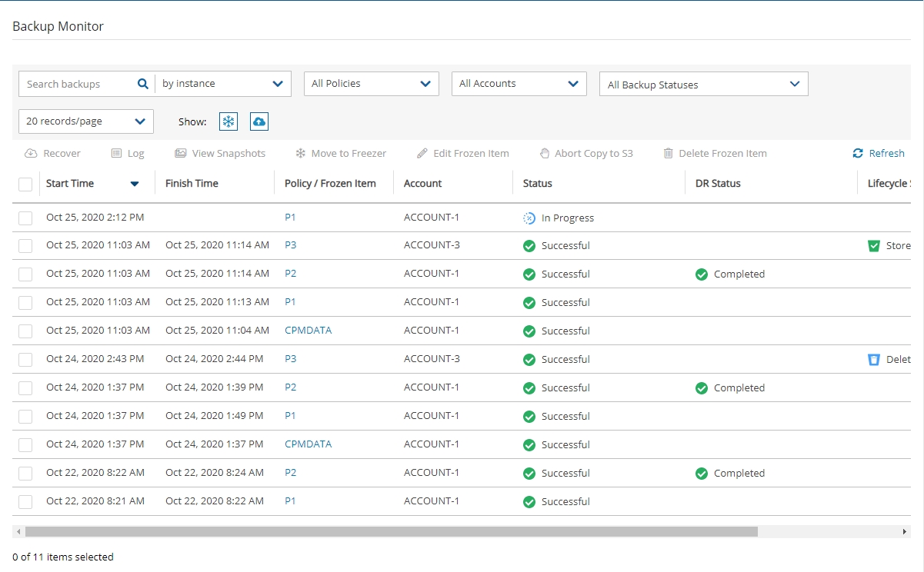Open the CPMDATA policy link from Oct 25

point(308,331)
